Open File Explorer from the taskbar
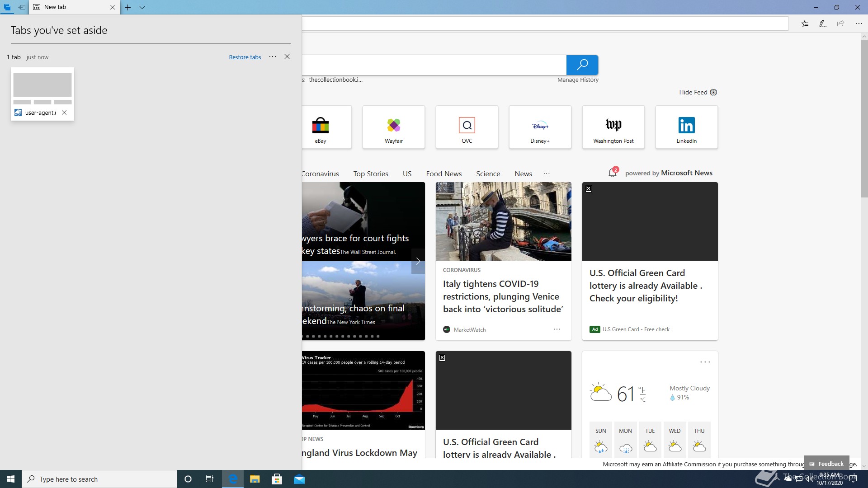The height and width of the screenshot is (488, 868). (255, 479)
